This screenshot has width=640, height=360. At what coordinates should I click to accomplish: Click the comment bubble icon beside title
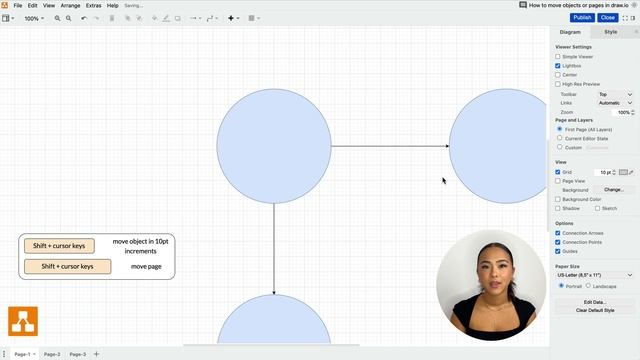(523, 5)
